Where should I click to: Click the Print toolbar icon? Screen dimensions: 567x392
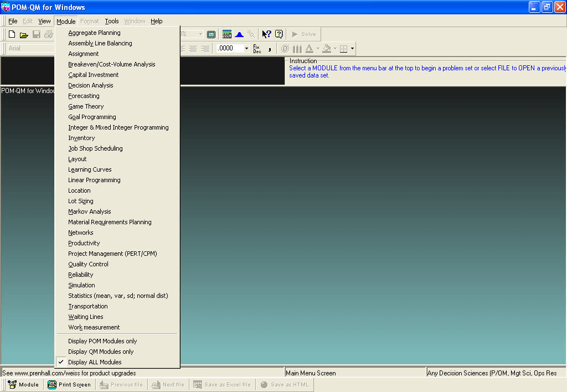pos(49,34)
